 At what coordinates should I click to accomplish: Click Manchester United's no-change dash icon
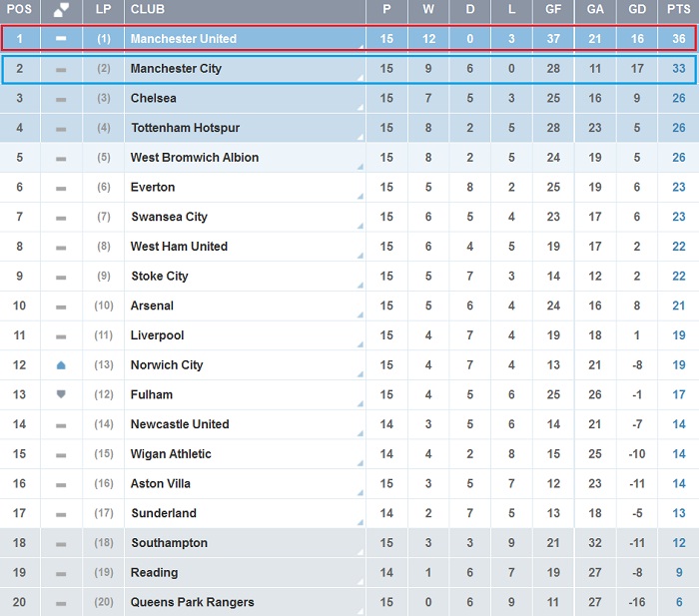click(61, 39)
